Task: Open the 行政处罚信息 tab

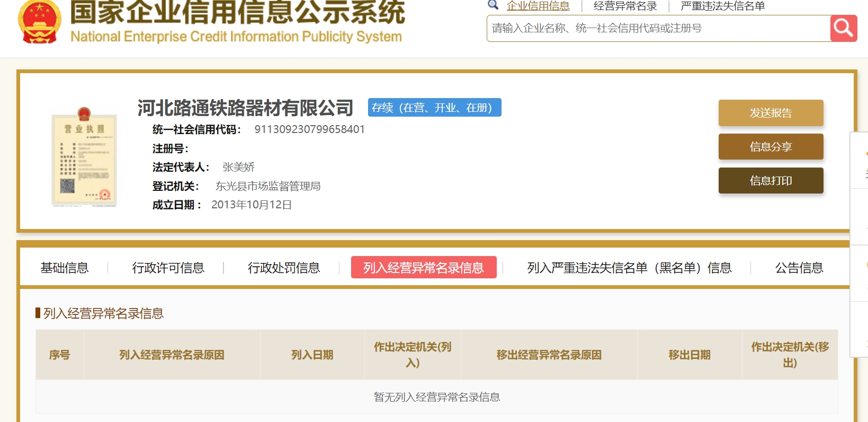Action: point(284,268)
